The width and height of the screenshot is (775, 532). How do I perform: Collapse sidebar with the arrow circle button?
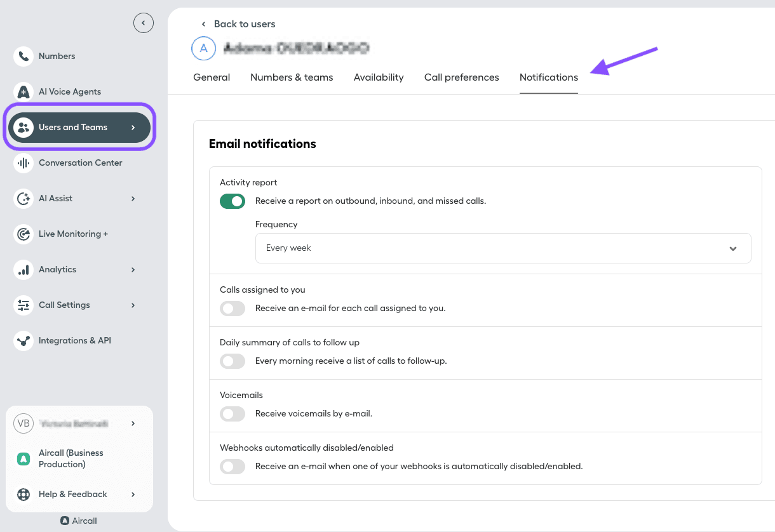pos(144,23)
